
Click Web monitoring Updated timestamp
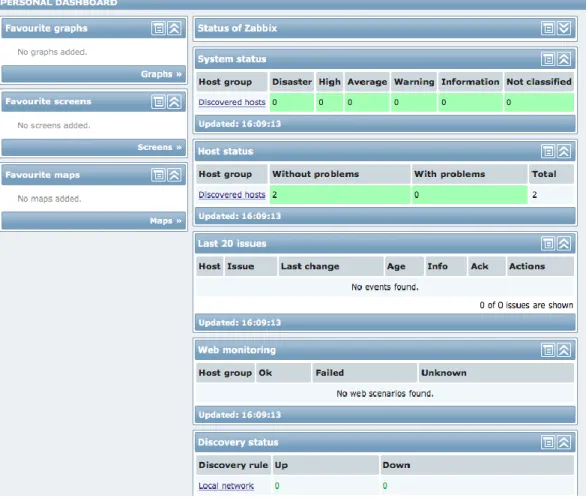tap(240, 415)
